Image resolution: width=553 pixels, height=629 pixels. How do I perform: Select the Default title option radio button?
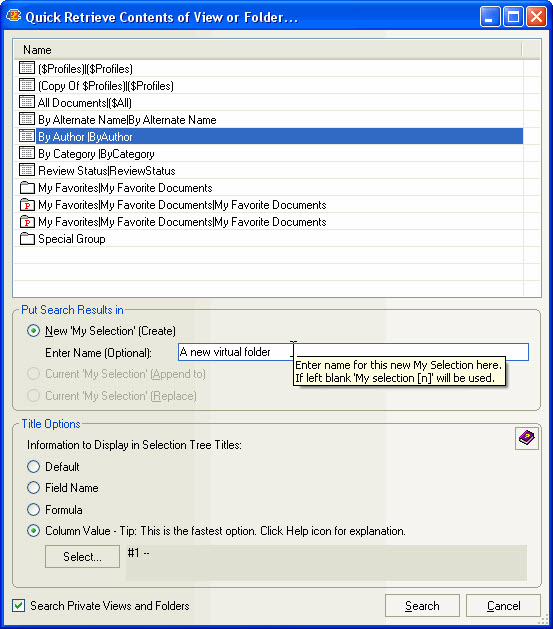pyautogui.click(x=33, y=467)
